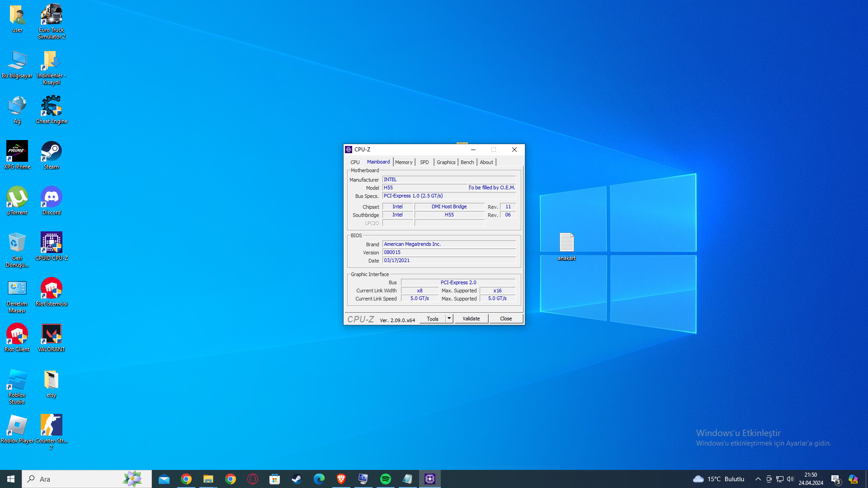
Task: Select Riot Client desktop shortcut
Action: click(17, 338)
